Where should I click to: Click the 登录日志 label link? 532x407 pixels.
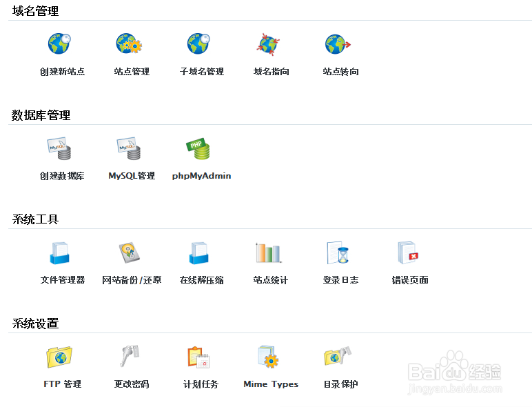click(340, 280)
